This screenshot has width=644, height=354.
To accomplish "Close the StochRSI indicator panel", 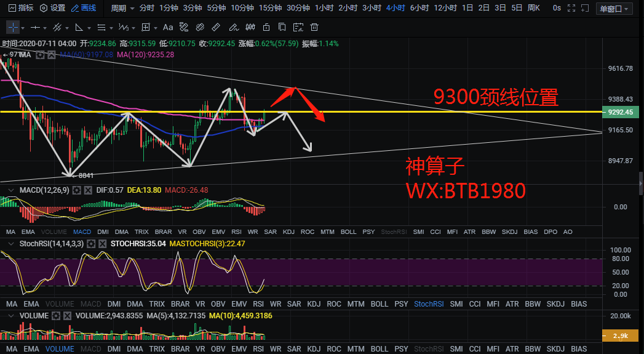I will pyautogui.click(x=103, y=244).
